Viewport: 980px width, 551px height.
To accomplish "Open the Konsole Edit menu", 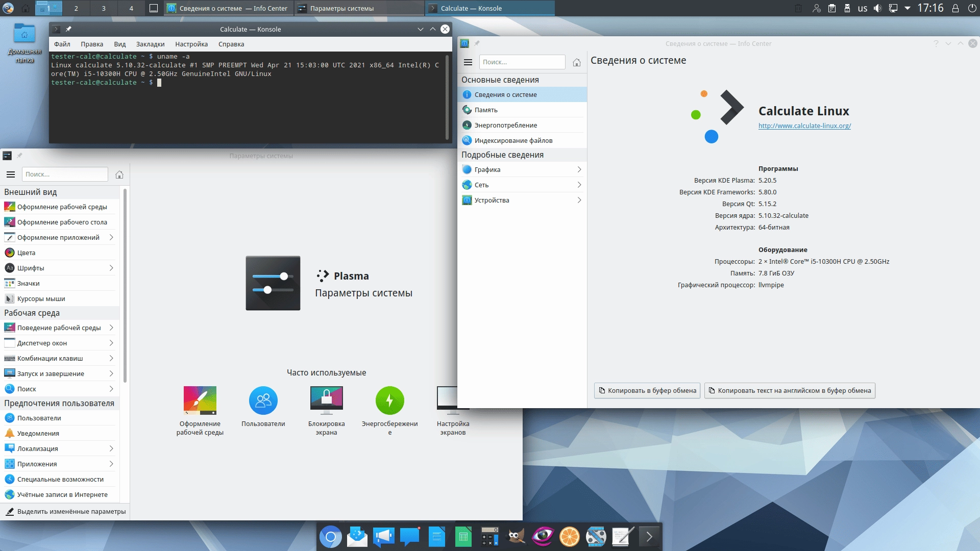I will pos(92,44).
